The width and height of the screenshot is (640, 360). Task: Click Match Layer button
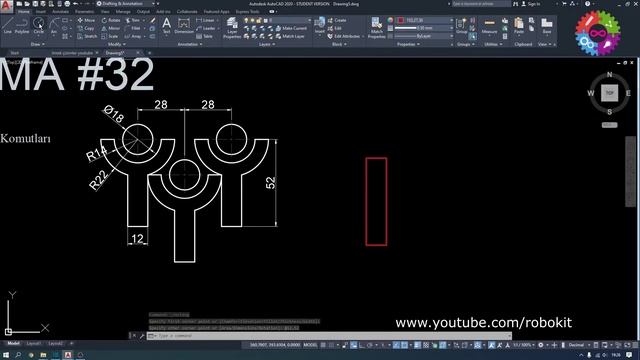tap(290, 36)
